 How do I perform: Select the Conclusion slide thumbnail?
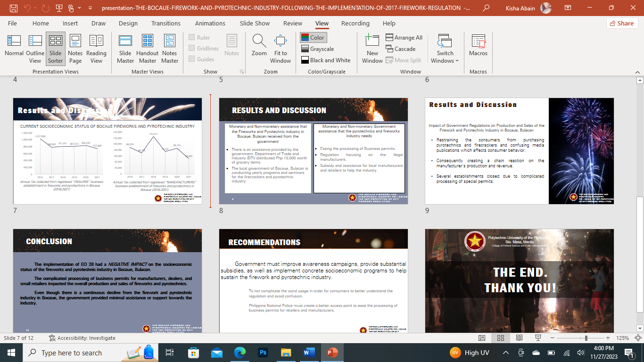[x=107, y=281]
